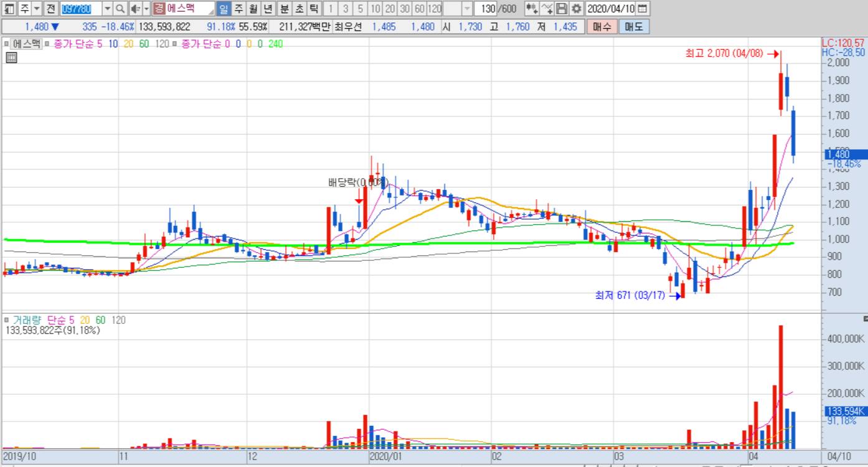The height and width of the screenshot is (467, 868).
Task: Open speaker options dropdown arrow
Action: [x=146, y=9]
